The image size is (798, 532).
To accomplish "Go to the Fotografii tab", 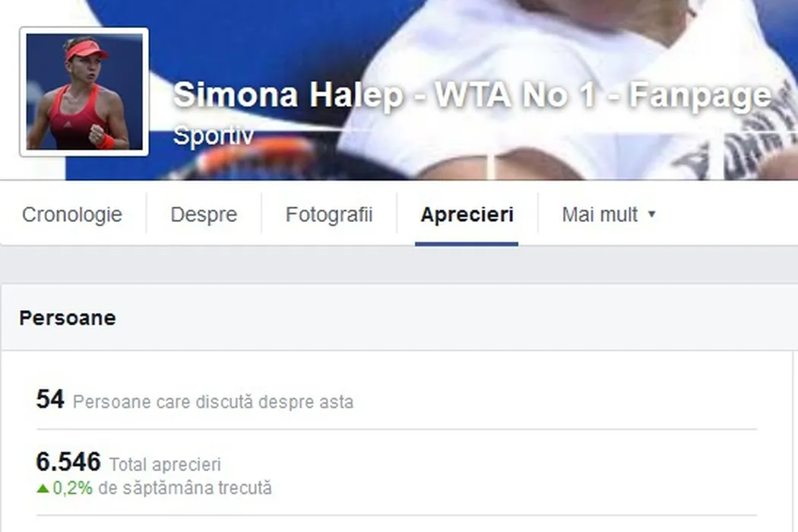I will [329, 214].
